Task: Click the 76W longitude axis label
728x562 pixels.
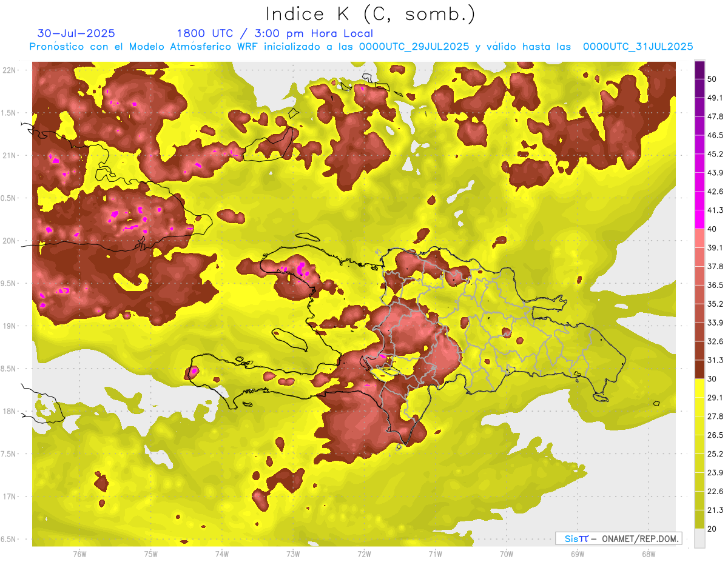Action: [x=79, y=554]
